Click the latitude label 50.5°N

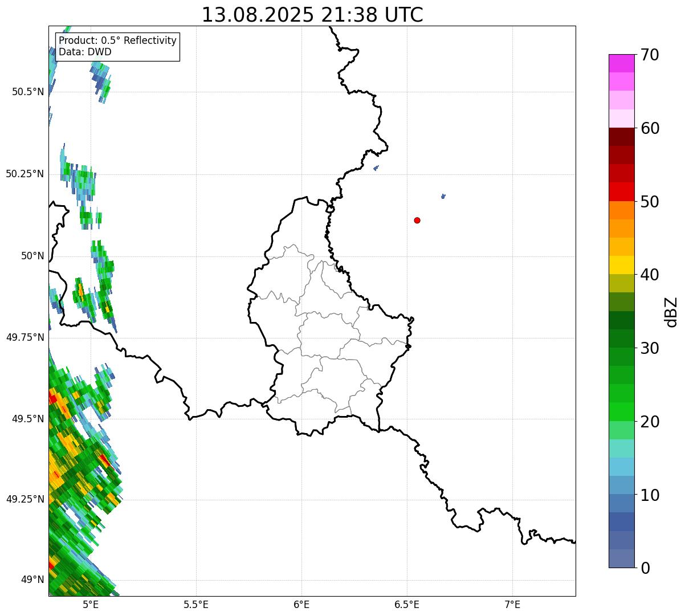[x=28, y=92]
